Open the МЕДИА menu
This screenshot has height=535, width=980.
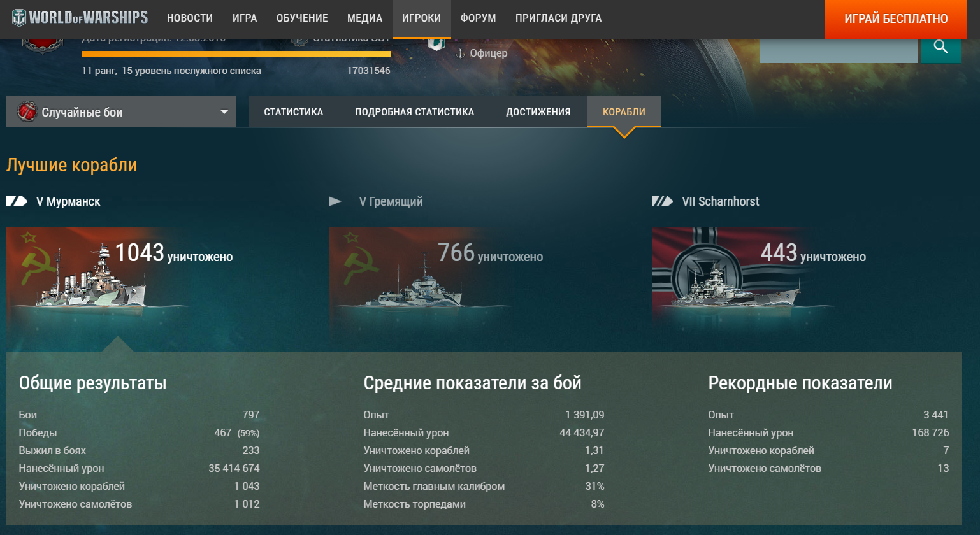[365, 18]
